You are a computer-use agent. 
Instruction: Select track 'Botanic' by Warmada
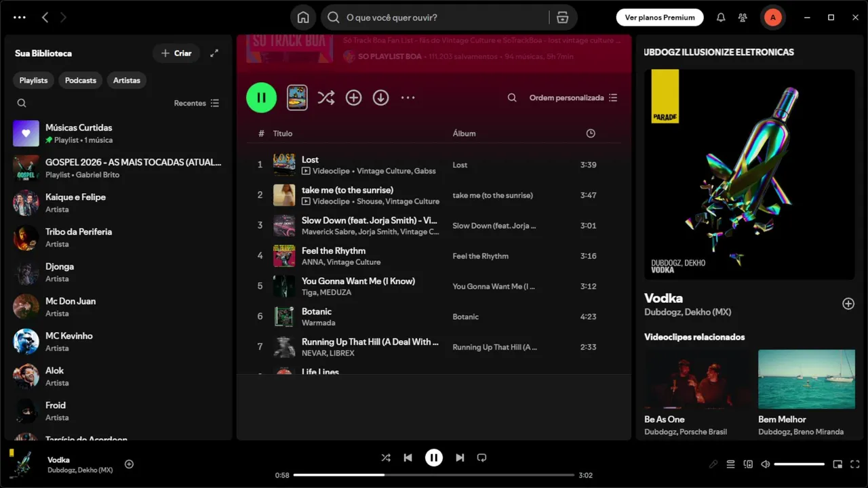433,317
